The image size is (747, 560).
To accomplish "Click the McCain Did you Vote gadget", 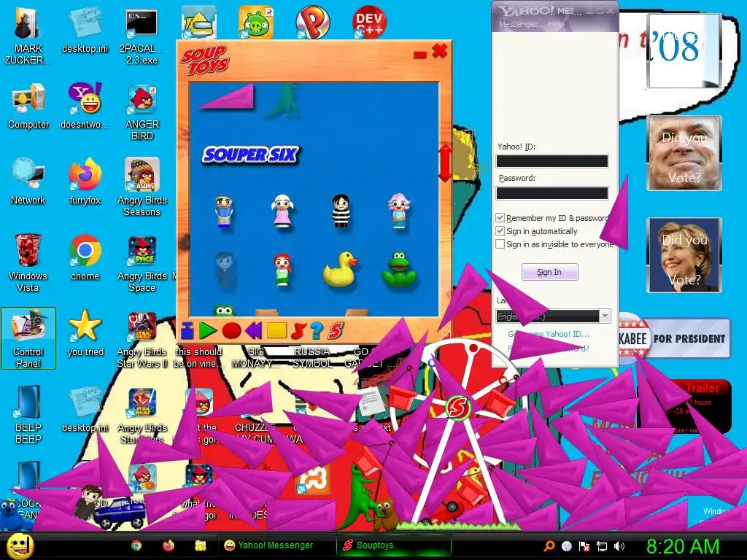I will click(684, 153).
